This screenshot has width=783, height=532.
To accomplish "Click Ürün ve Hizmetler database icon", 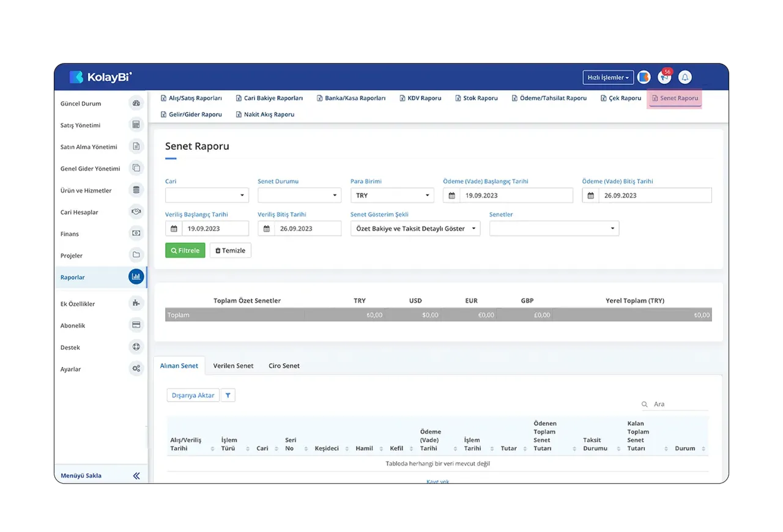I will pos(136,190).
